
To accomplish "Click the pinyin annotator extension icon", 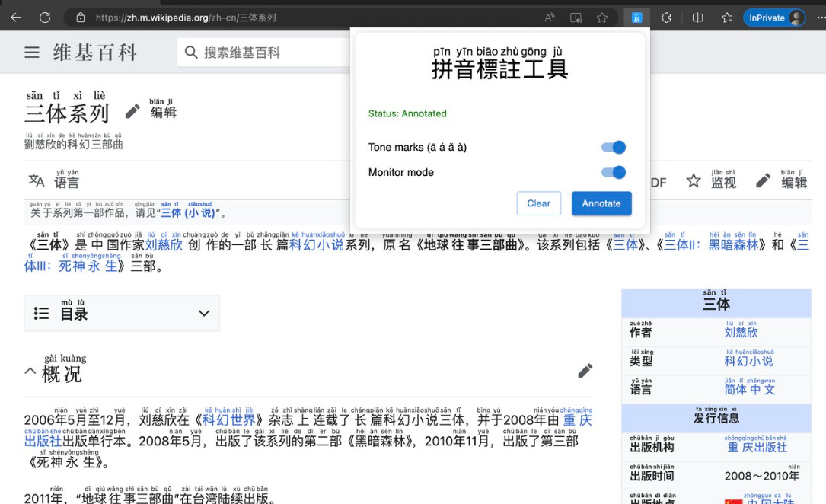I will 636,18.
